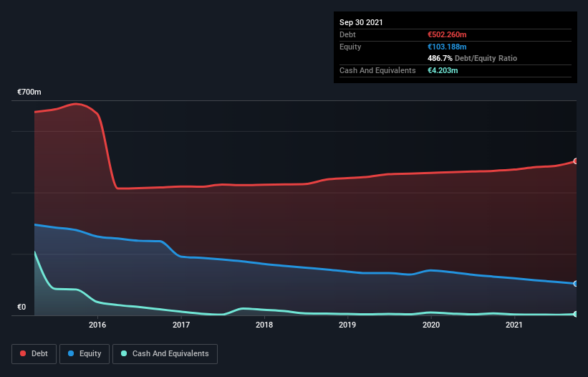Image resolution: width=588 pixels, height=377 pixels.
Task: Click the red Debt endpoint marker
Action: tap(576, 161)
